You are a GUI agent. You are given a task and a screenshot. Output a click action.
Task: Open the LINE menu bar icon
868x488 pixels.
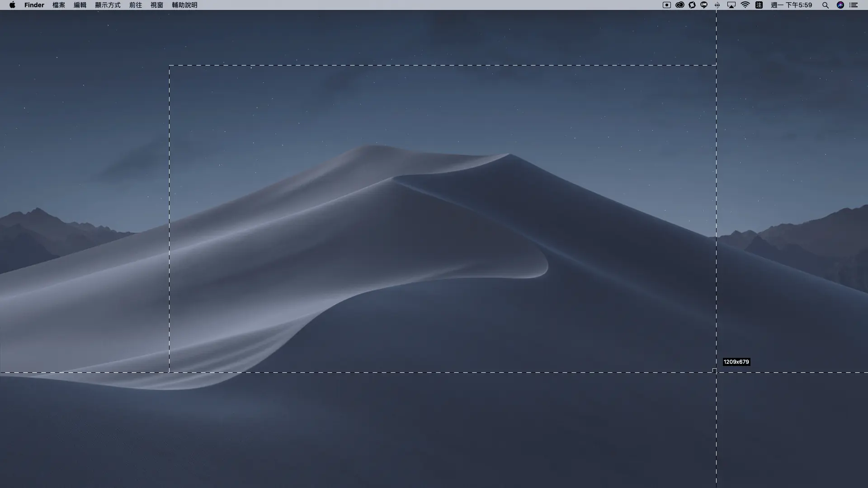pyautogui.click(x=704, y=5)
